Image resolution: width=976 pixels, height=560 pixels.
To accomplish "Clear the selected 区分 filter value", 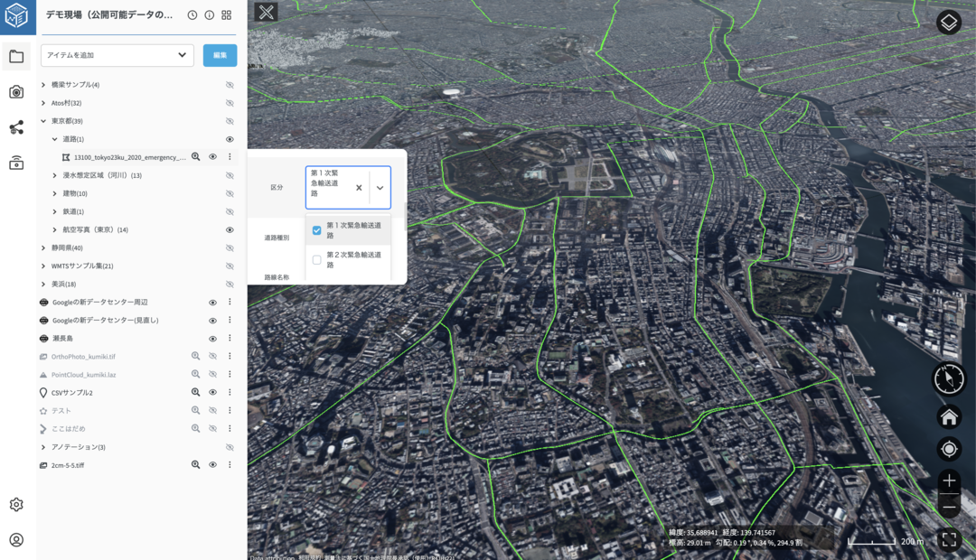I will click(x=359, y=188).
